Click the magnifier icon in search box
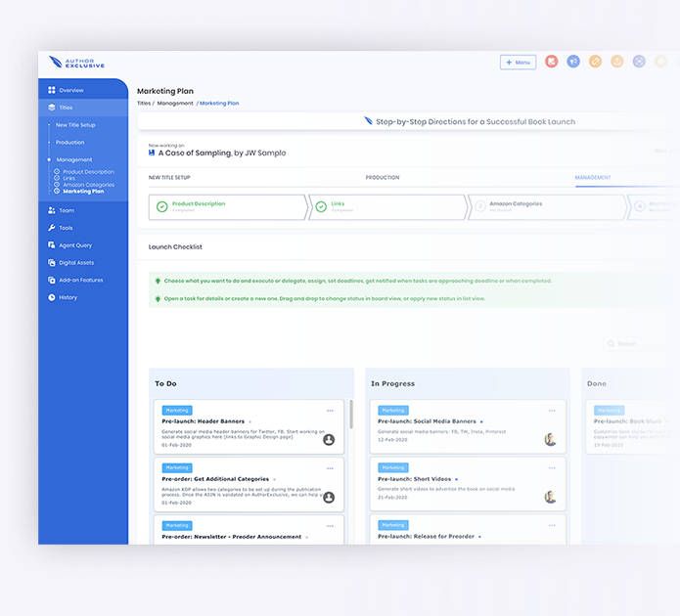The height and width of the screenshot is (616, 680). click(612, 344)
